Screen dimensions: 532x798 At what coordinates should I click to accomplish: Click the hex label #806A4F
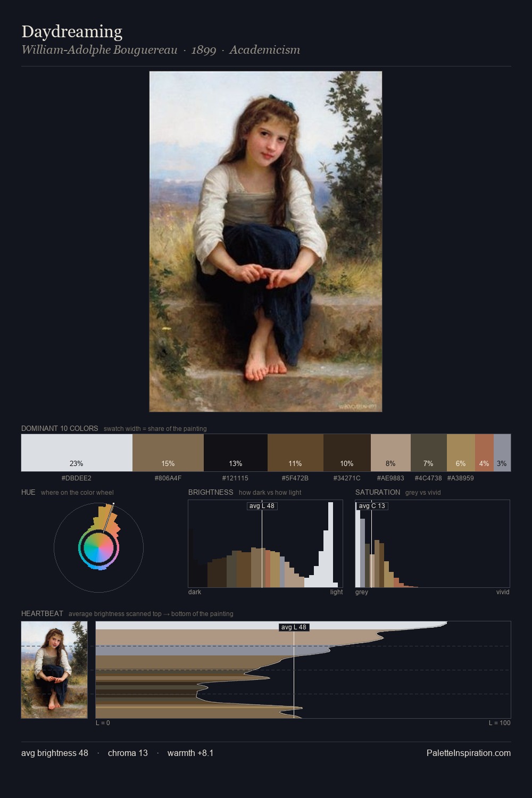click(x=168, y=478)
